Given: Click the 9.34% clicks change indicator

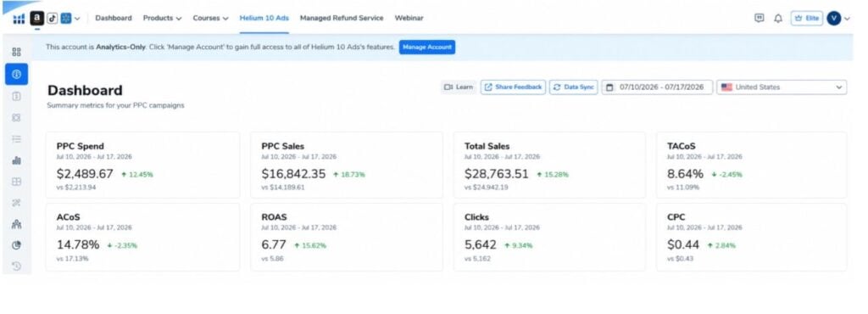Looking at the screenshot, I should click(518, 245).
